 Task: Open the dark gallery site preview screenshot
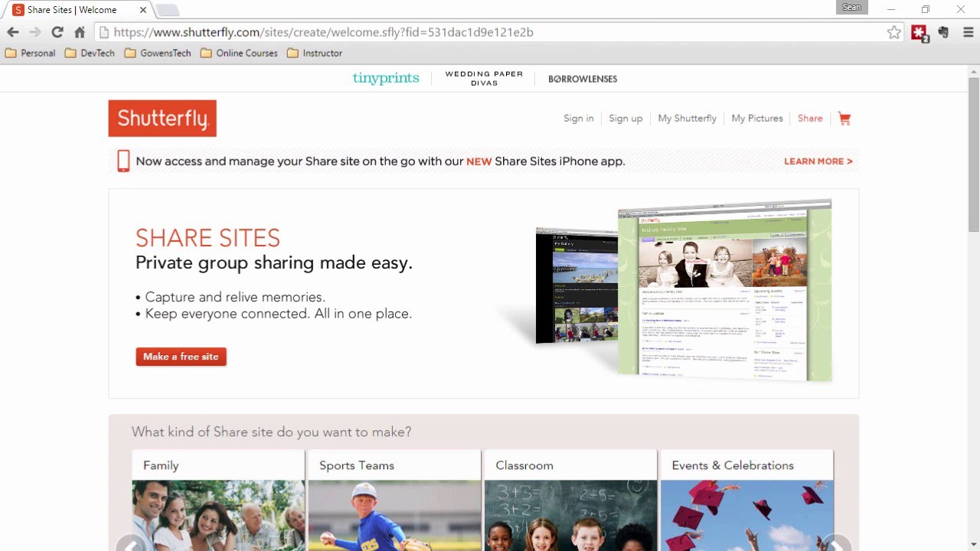[577, 285]
